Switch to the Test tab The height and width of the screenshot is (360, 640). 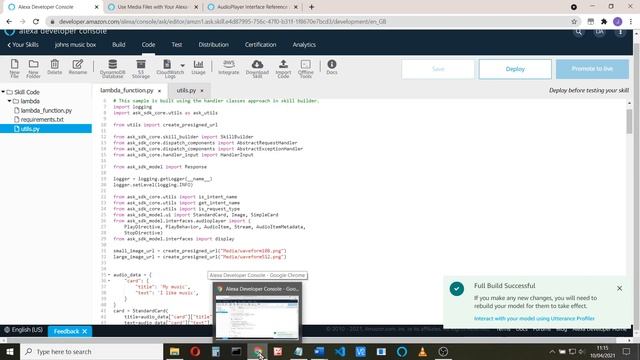[177, 44]
